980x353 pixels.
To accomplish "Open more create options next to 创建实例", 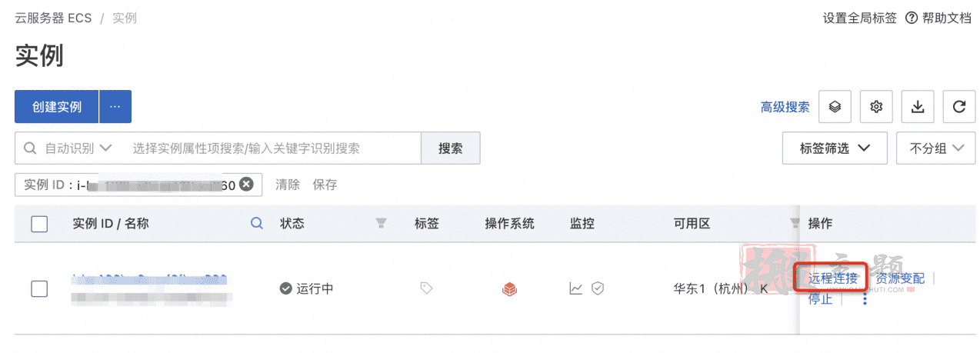I will [x=115, y=107].
